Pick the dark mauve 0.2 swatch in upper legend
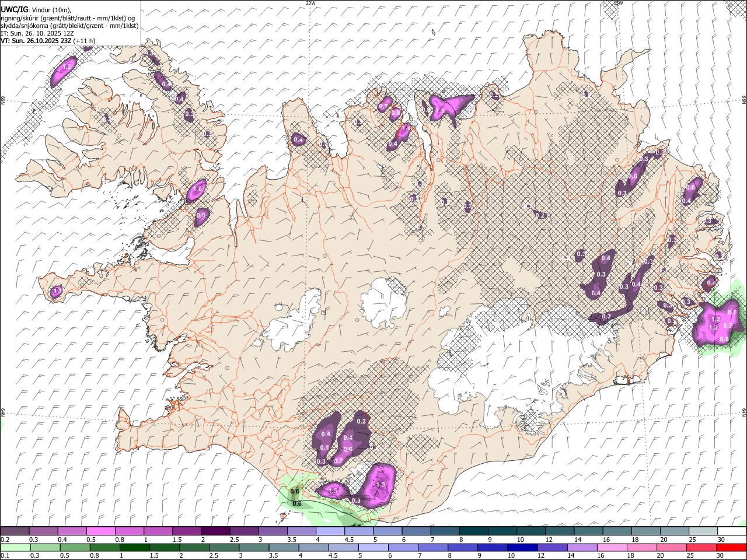 15,531
